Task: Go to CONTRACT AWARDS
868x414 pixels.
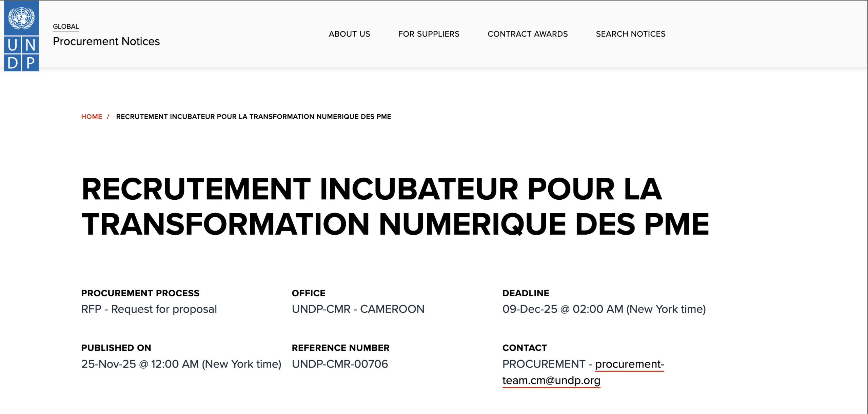Action: coord(527,34)
